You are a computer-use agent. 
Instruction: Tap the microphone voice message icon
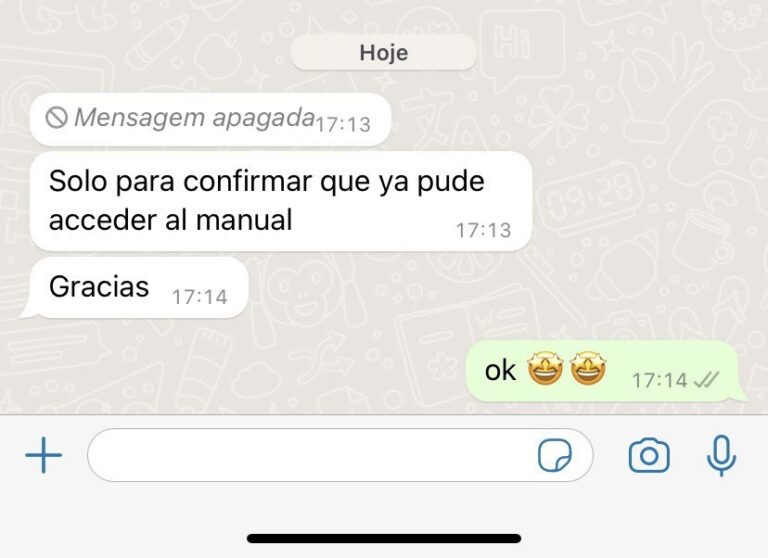(x=721, y=456)
